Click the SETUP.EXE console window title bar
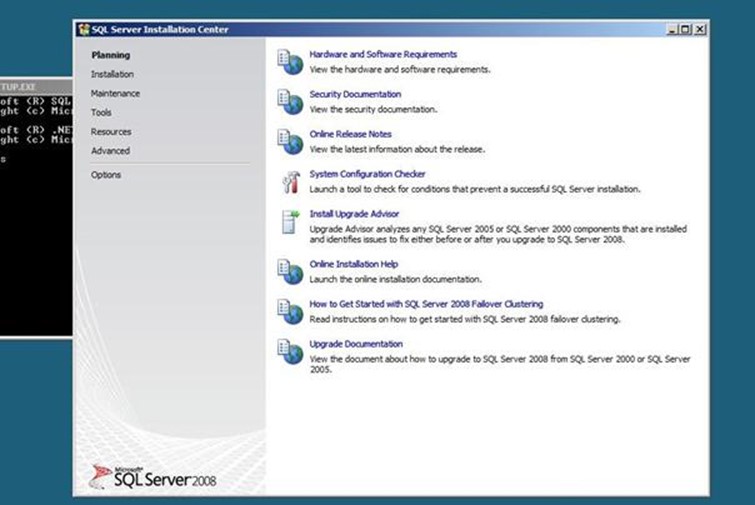 [36, 87]
